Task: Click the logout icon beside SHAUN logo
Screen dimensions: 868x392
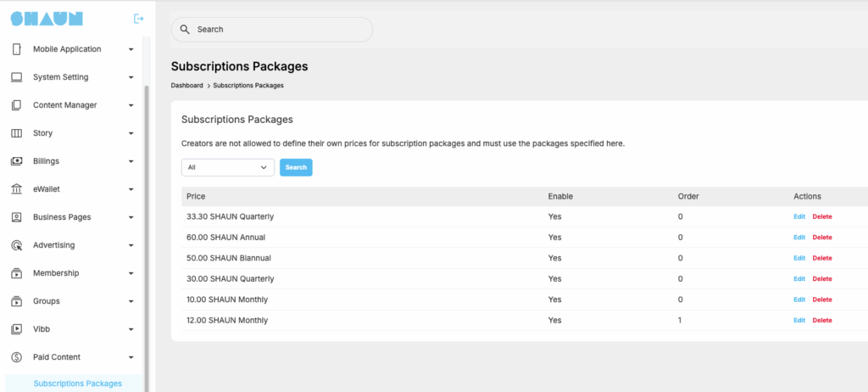Action: coord(138,19)
